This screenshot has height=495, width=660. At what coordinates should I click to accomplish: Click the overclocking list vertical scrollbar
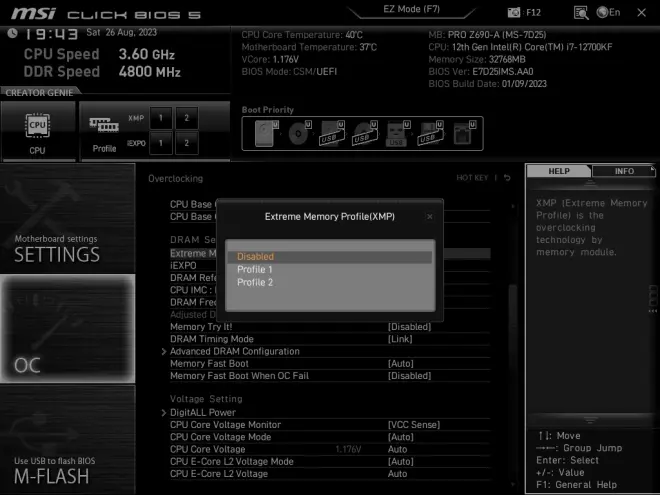[x=515, y=320]
